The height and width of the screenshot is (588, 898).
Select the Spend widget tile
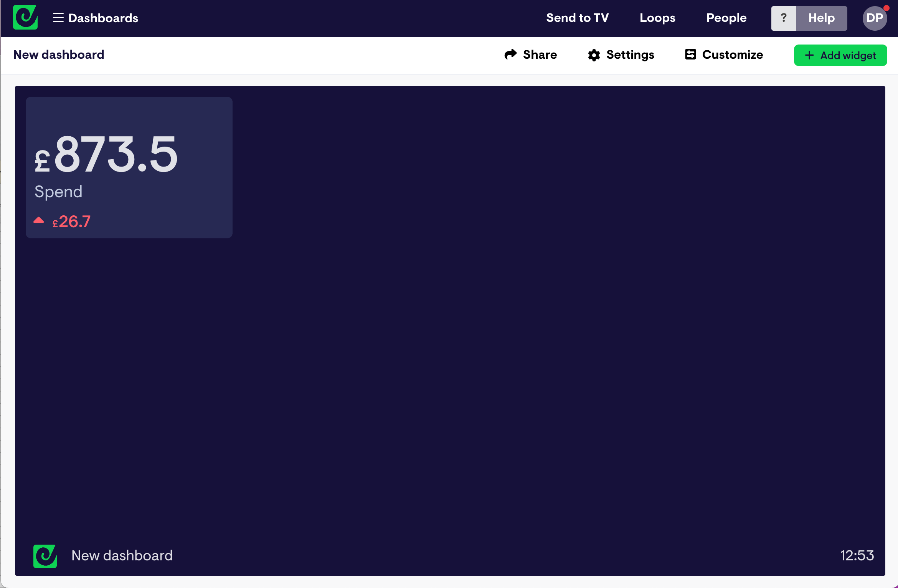129,168
